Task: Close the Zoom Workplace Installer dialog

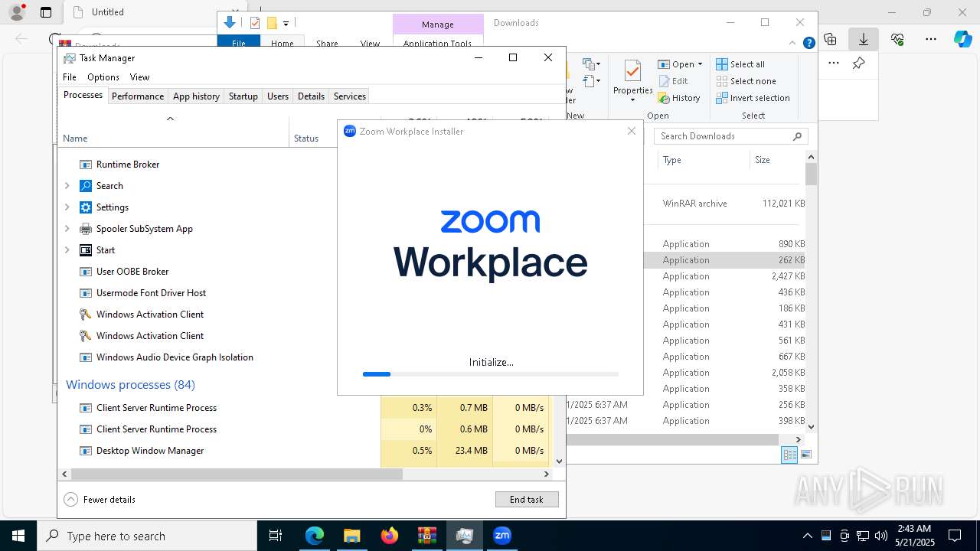Action: point(631,131)
